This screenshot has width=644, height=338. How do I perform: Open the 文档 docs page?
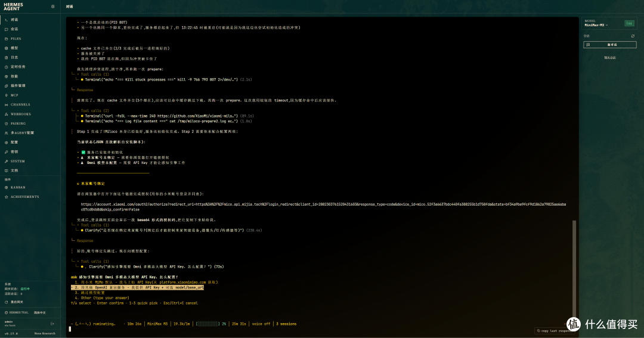30,170
